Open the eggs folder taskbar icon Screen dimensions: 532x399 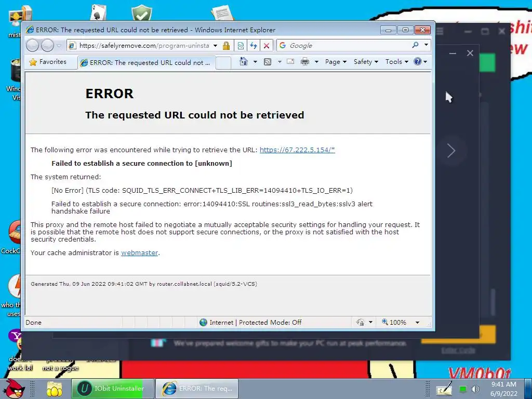tap(54, 389)
